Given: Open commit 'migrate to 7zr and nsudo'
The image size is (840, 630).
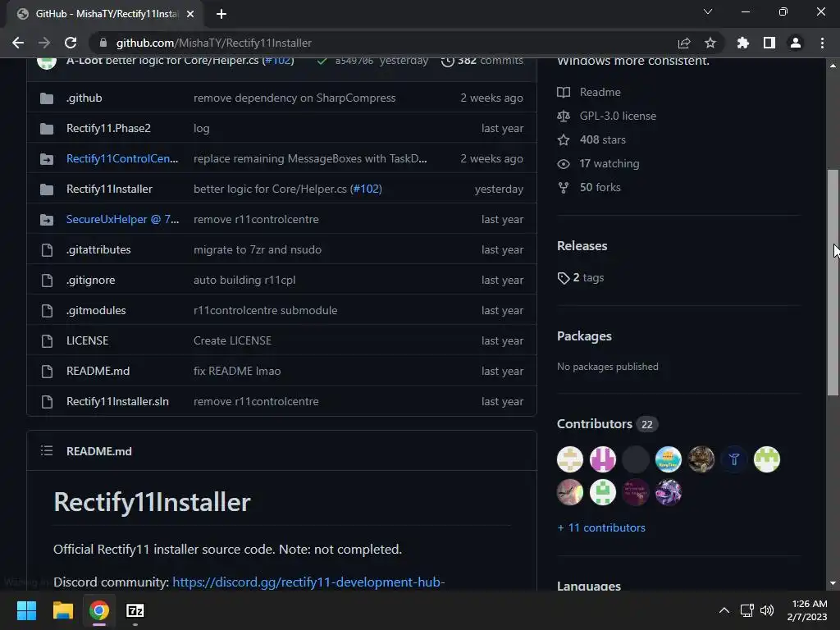Looking at the screenshot, I should pyautogui.click(x=257, y=249).
